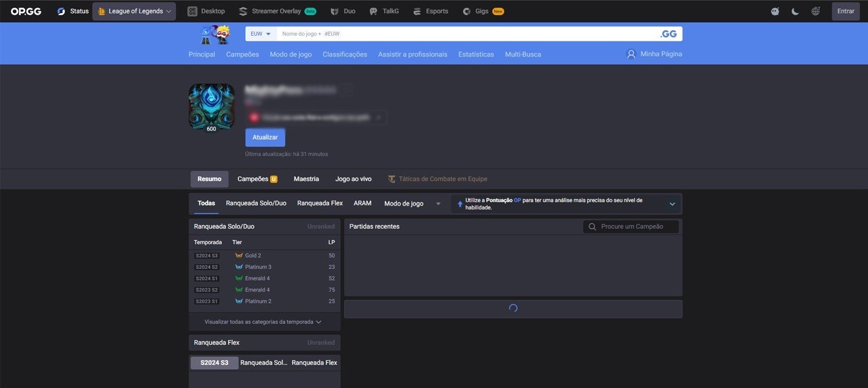Image resolution: width=868 pixels, height=388 pixels.
Task: Click the Esports icon
Action: click(x=417, y=11)
